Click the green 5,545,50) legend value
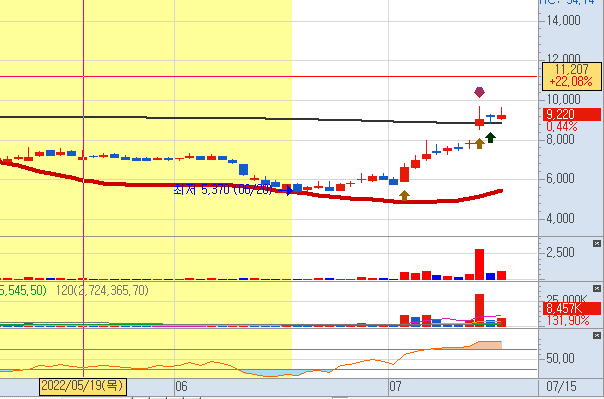 click(x=23, y=290)
